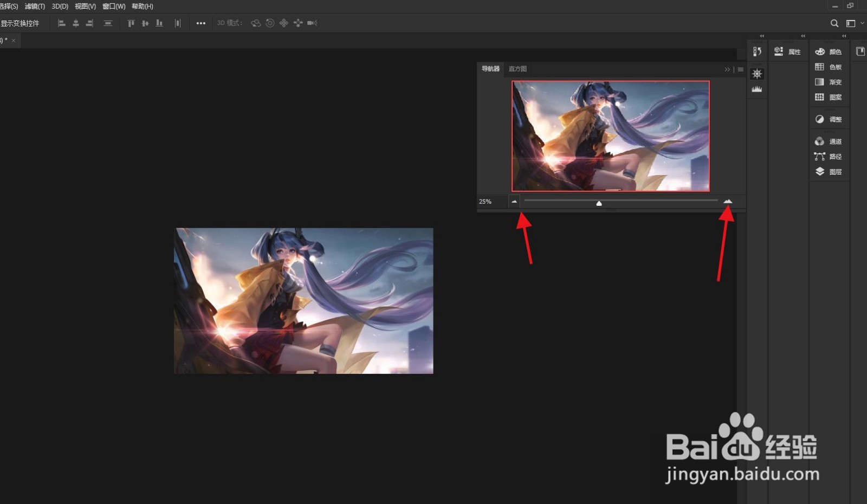Open the 属性 panel
Image resolution: width=867 pixels, height=504 pixels.
tap(787, 51)
